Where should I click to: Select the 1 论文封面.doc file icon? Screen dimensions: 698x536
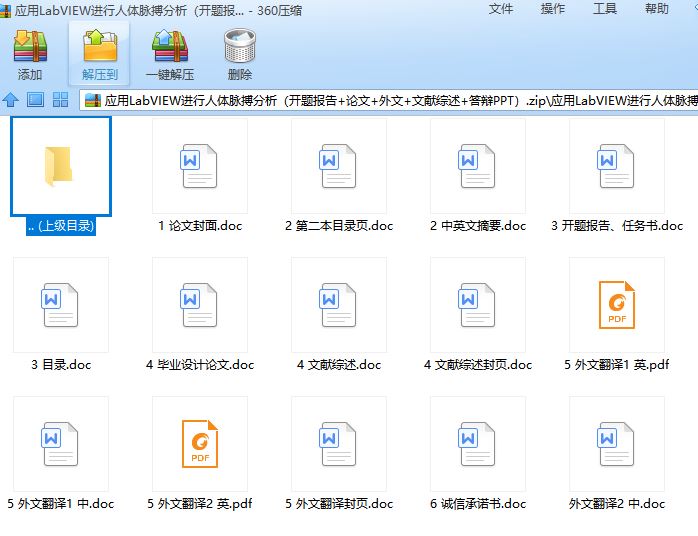click(199, 166)
